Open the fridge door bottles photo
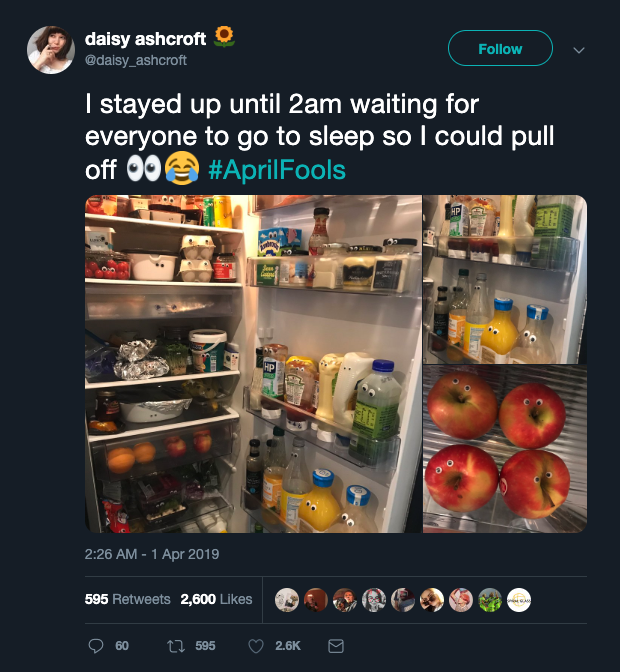 (x=505, y=279)
